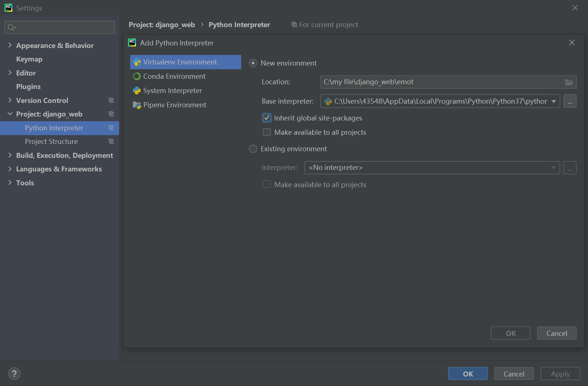The width and height of the screenshot is (588, 386).
Task: Click PyCharm icon in Add Python Interpreter title
Action: click(132, 43)
